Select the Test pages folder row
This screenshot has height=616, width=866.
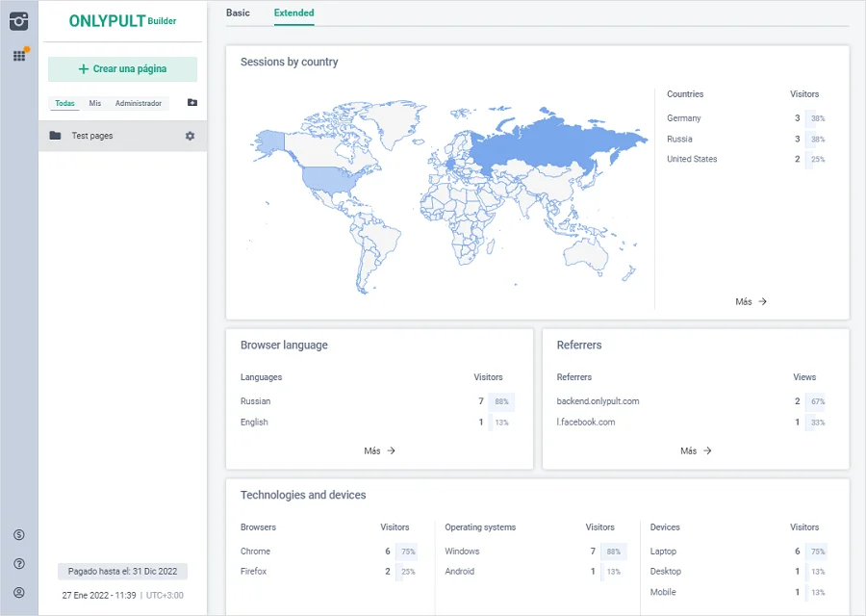[115, 136]
